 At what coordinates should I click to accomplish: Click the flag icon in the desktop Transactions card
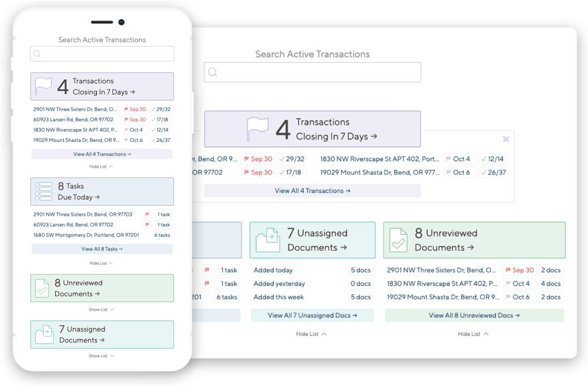coord(257,129)
